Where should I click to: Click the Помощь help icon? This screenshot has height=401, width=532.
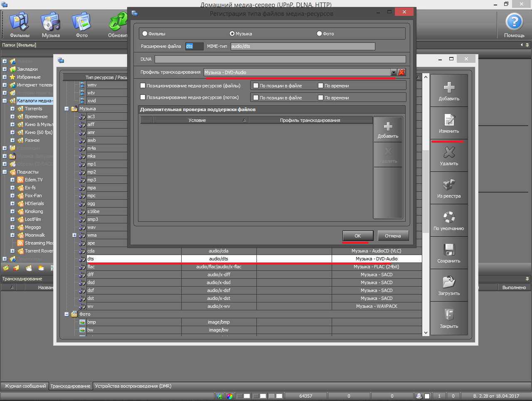click(x=514, y=25)
